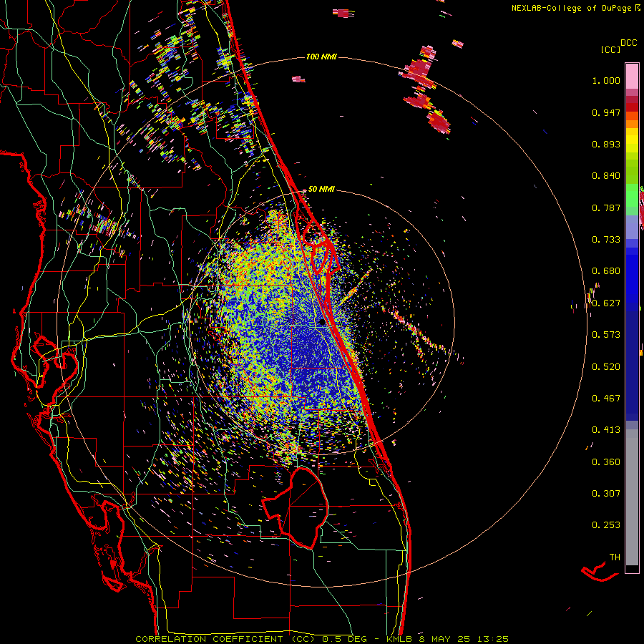The width and height of the screenshot is (644, 644).
Task: Click the 1.000 value on the color scale
Action: 606,80
